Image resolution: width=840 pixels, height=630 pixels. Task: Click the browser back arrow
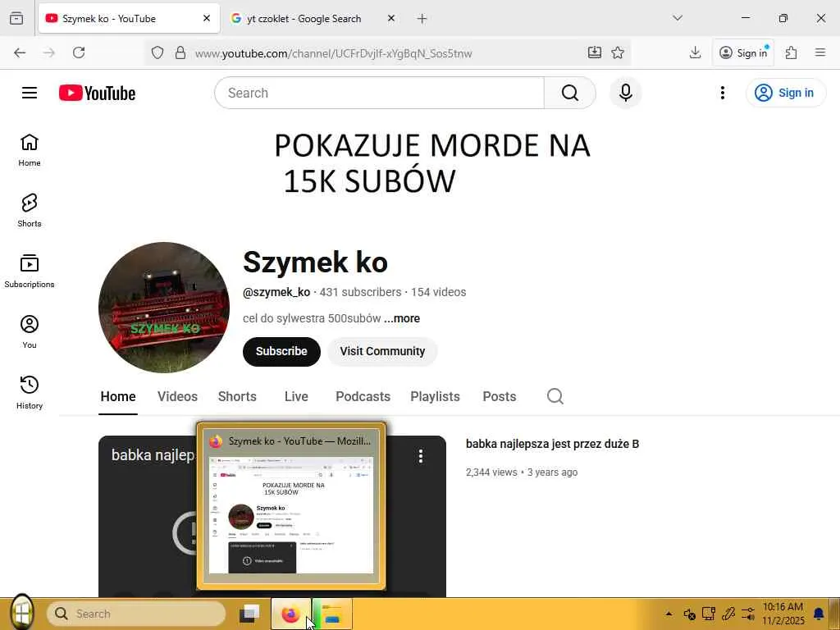coord(20,52)
